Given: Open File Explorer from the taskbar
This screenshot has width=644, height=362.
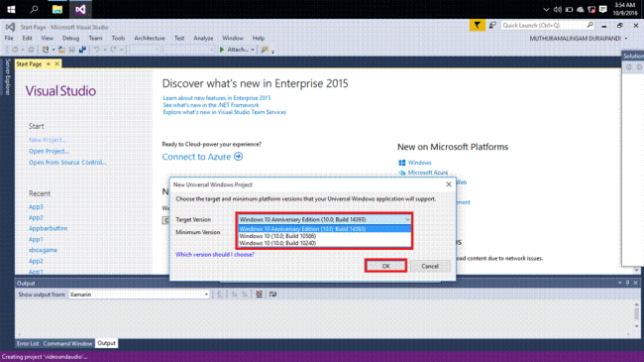Looking at the screenshot, I should (x=57, y=9).
